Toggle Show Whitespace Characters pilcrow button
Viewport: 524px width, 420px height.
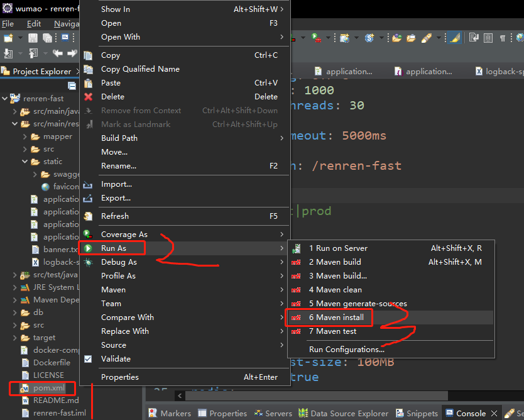[x=502, y=38]
